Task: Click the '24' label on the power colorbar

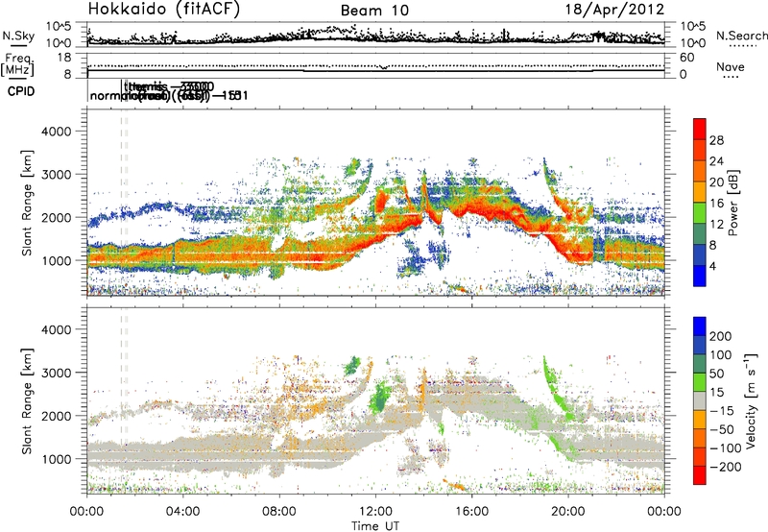Action: (x=716, y=161)
